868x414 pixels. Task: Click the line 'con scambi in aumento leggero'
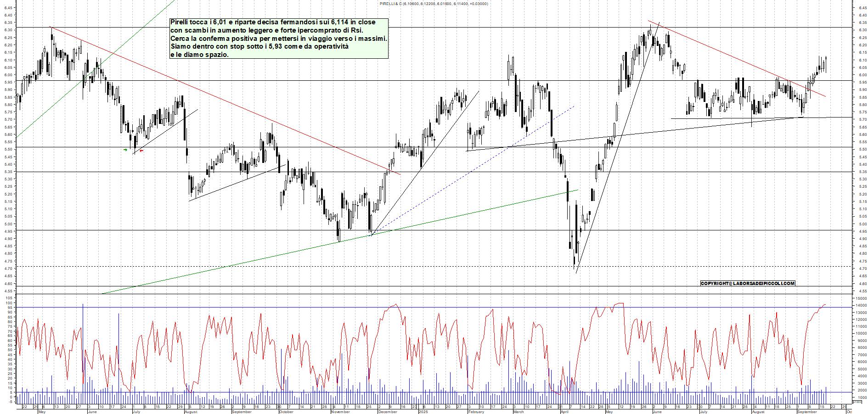point(266,30)
